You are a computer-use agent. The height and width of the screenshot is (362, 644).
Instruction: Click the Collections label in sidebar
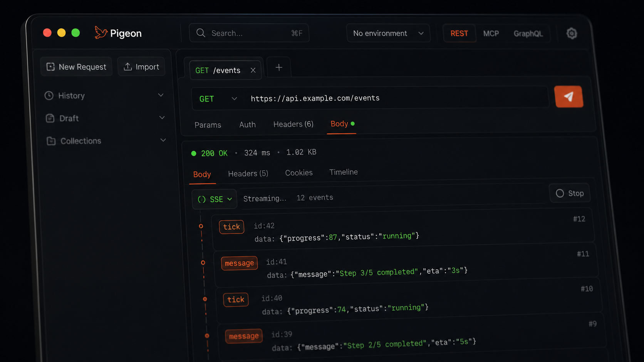(81, 141)
